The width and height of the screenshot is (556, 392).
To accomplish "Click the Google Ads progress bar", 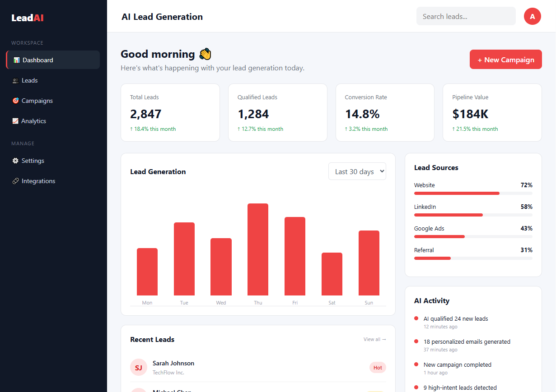I will (473, 236).
